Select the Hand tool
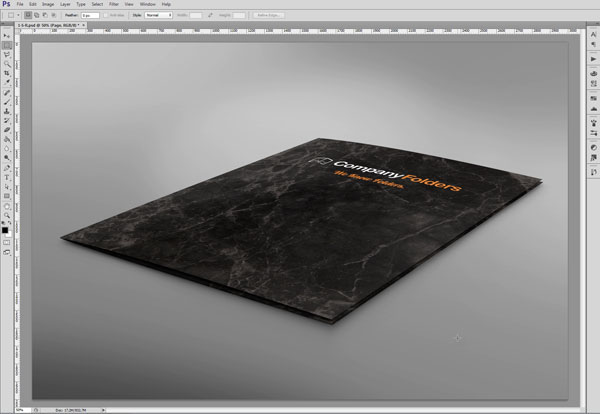 coord(7,207)
